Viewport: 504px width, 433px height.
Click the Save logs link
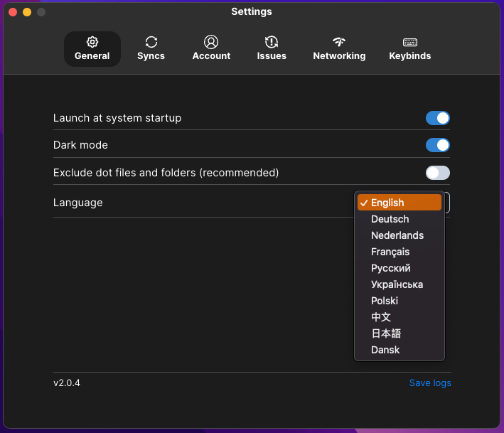[430, 383]
